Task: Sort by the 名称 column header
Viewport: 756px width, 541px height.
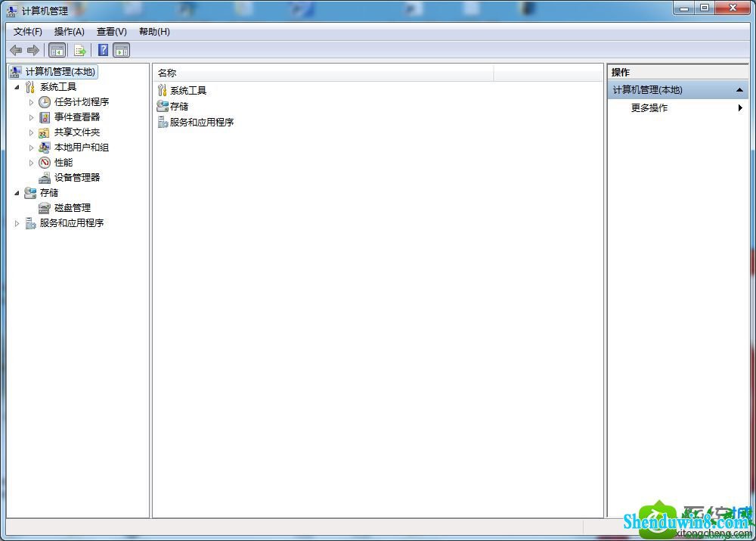Action: pyautogui.click(x=323, y=73)
